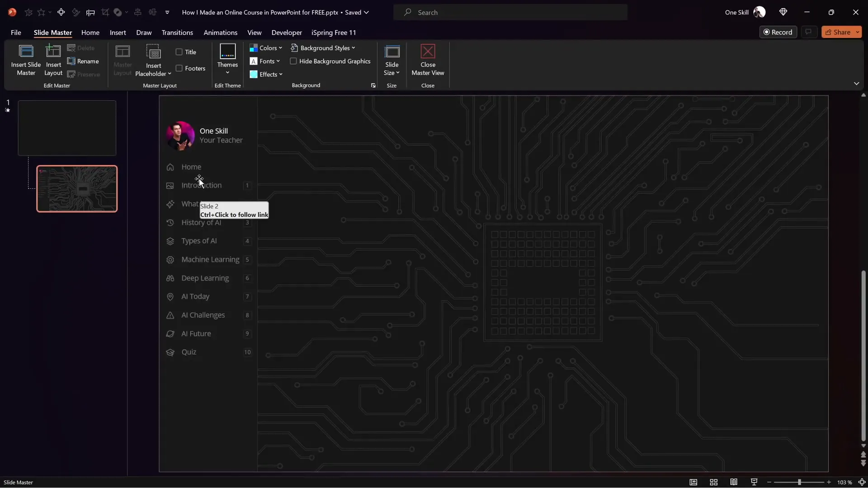Open the Animations tab
The image size is (868, 488).
[x=220, y=33]
